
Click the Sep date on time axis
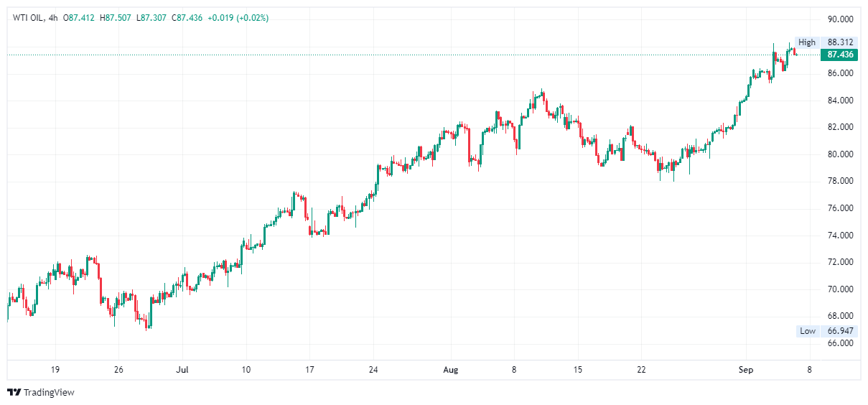click(x=745, y=370)
